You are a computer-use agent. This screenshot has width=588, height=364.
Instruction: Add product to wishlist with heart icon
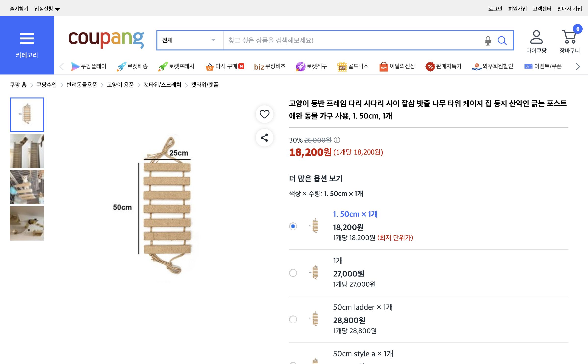265,114
